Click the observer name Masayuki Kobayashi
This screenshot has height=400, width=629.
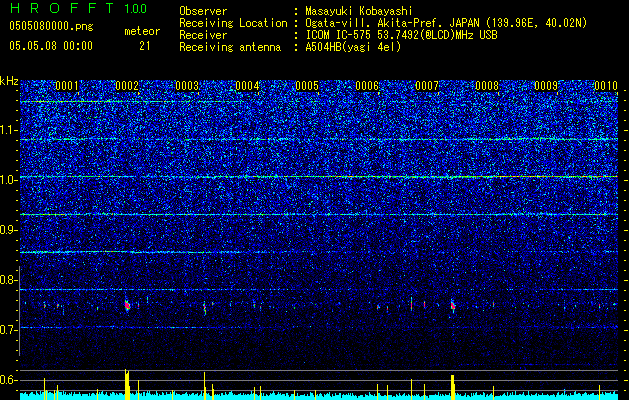pyautogui.click(x=359, y=11)
